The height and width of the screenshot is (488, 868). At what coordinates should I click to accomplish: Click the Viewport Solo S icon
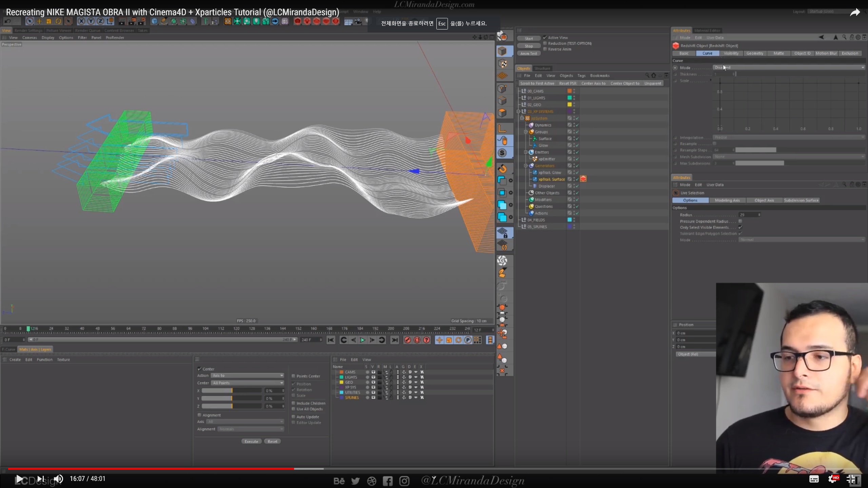(x=502, y=153)
